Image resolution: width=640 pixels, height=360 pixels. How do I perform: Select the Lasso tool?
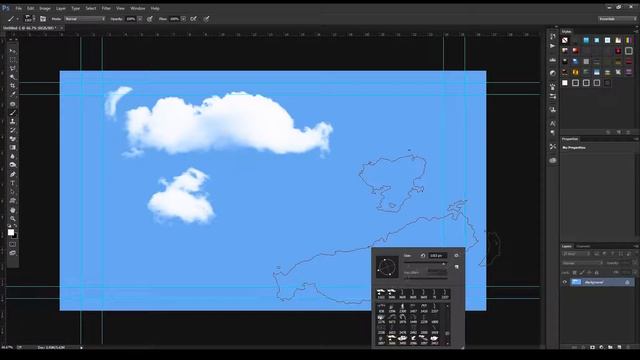pos(13,69)
